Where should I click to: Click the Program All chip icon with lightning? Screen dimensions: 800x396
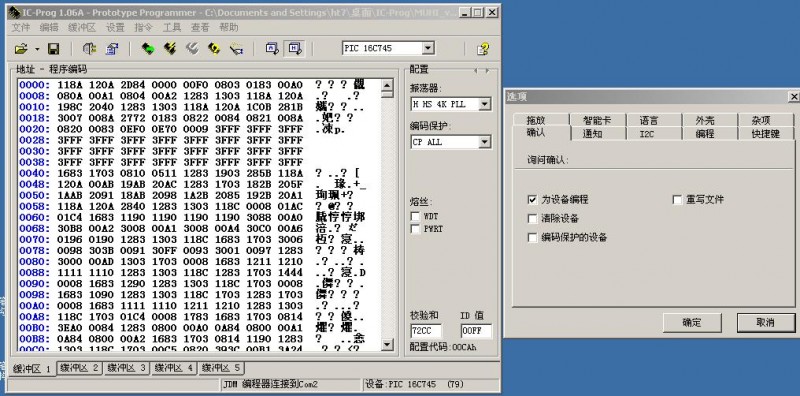coord(170,49)
